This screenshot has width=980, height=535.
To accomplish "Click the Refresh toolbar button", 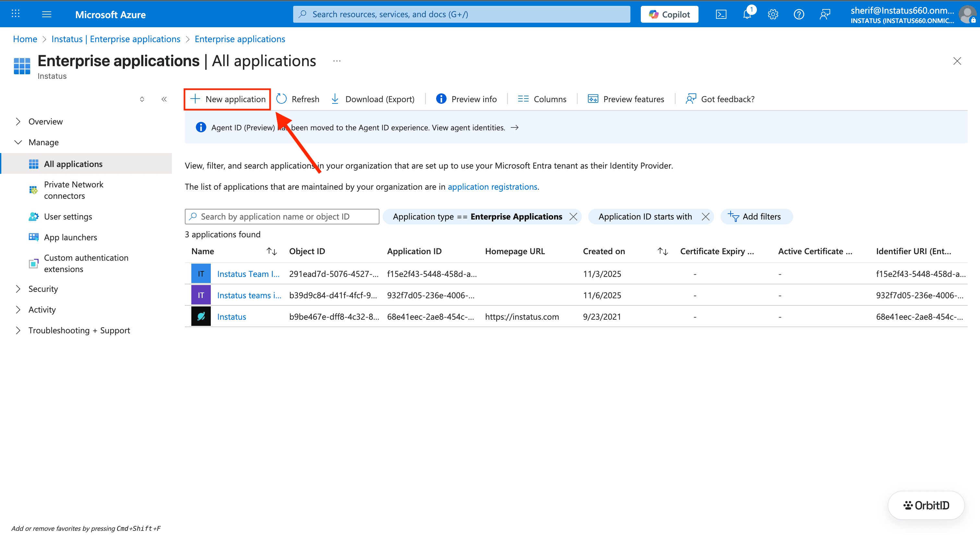I will coord(298,99).
